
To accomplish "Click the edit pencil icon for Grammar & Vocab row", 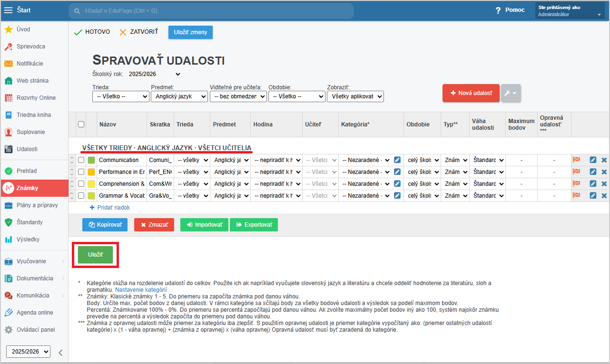I will tap(593, 196).
